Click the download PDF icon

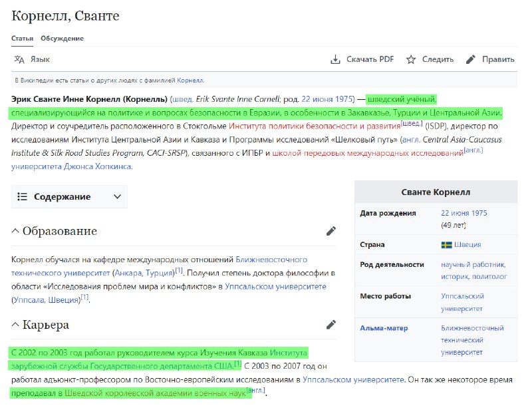pyautogui.click(x=335, y=59)
